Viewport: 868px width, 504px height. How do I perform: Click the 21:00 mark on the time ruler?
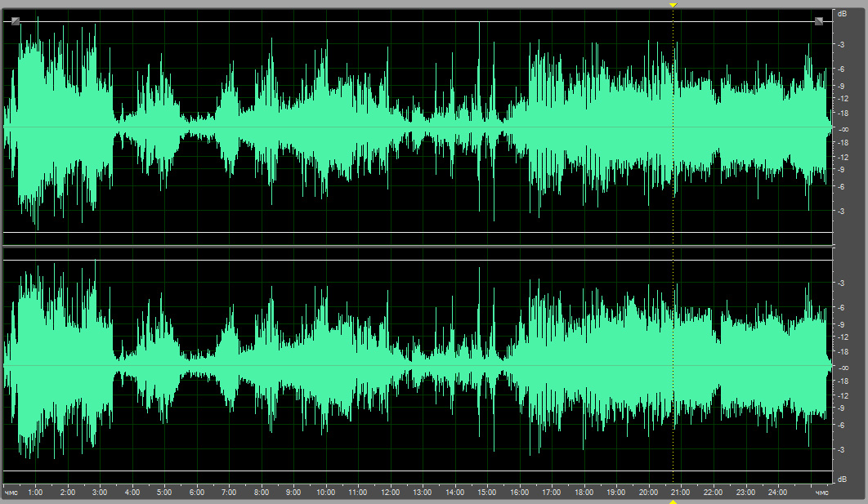coord(681,493)
